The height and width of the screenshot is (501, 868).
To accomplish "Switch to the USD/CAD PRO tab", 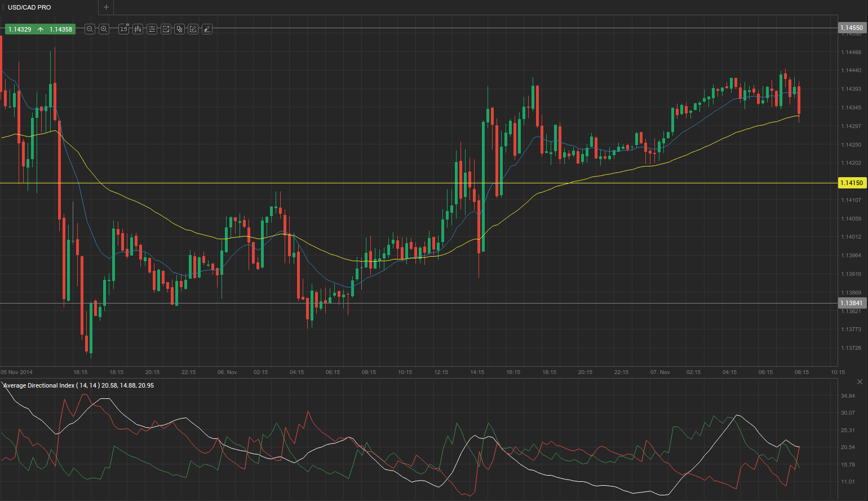I will pos(29,7).
